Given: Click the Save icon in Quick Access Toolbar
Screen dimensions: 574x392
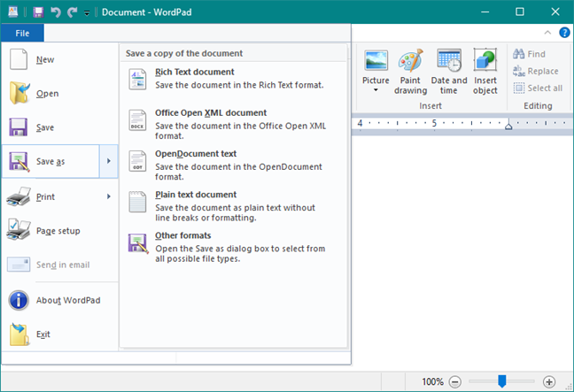Looking at the screenshot, I should (38, 12).
